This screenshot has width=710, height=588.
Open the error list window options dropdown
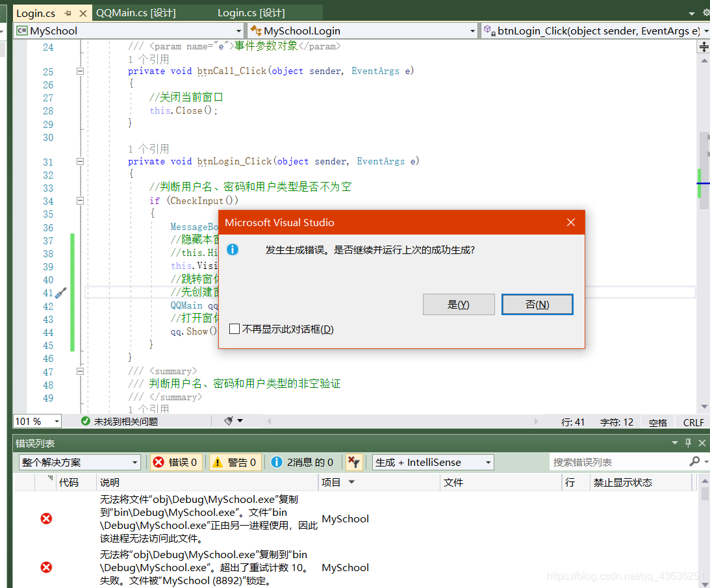coord(675,442)
